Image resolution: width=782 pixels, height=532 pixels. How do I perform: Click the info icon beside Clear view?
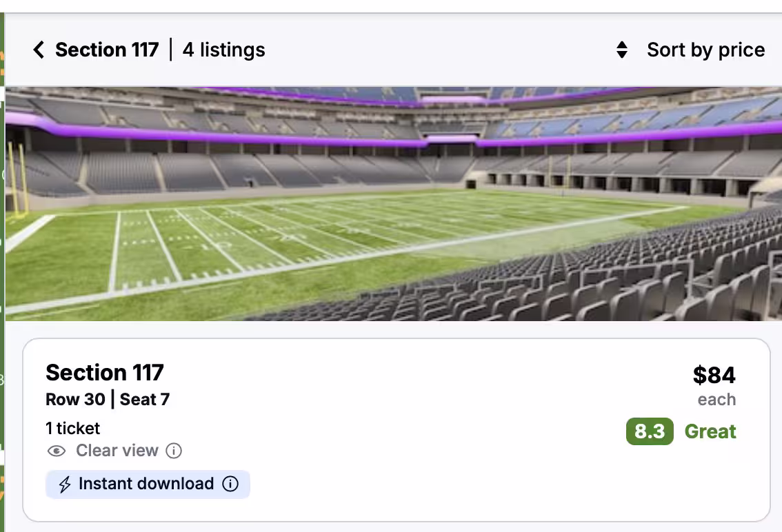pyautogui.click(x=174, y=451)
